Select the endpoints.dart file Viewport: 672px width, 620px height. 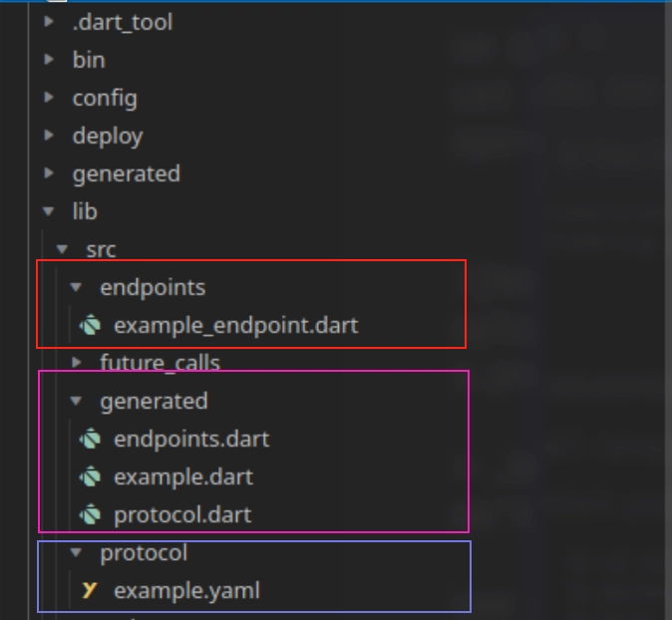191,440
